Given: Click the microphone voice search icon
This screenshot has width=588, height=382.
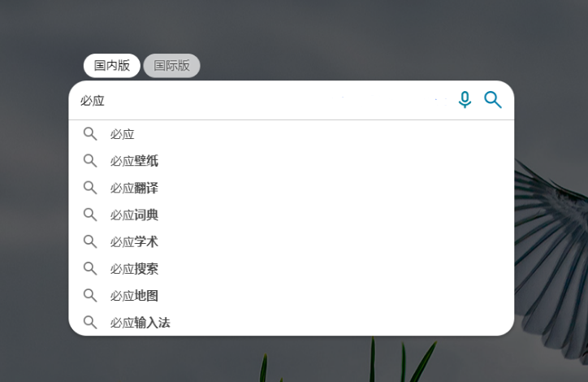Looking at the screenshot, I should coord(465,100).
